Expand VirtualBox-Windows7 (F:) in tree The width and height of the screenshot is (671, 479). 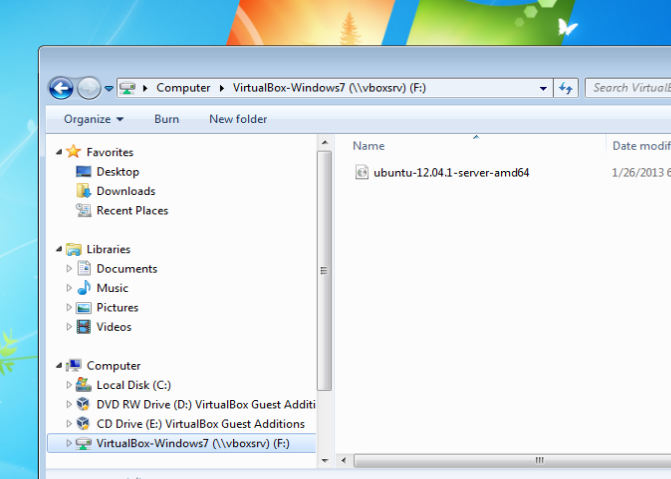coord(69,443)
